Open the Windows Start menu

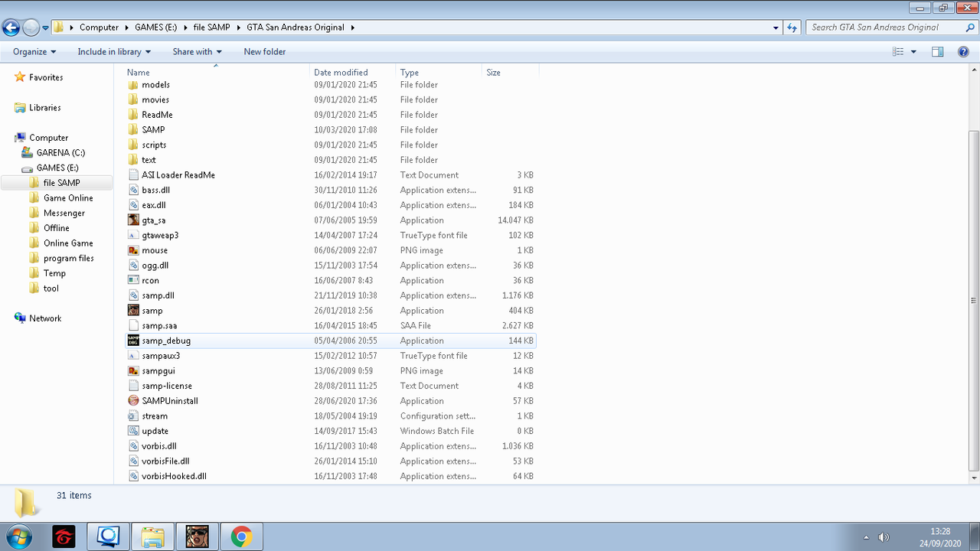point(18,537)
